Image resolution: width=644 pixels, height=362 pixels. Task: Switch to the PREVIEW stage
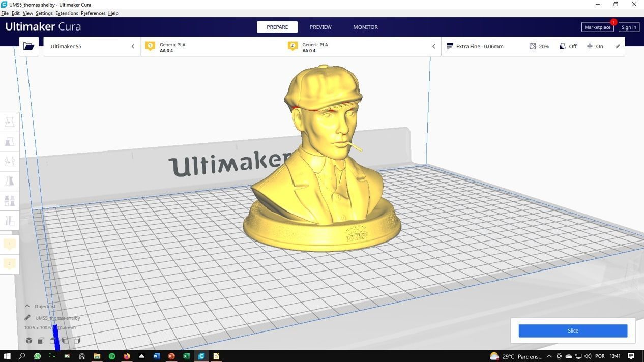click(320, 27)
